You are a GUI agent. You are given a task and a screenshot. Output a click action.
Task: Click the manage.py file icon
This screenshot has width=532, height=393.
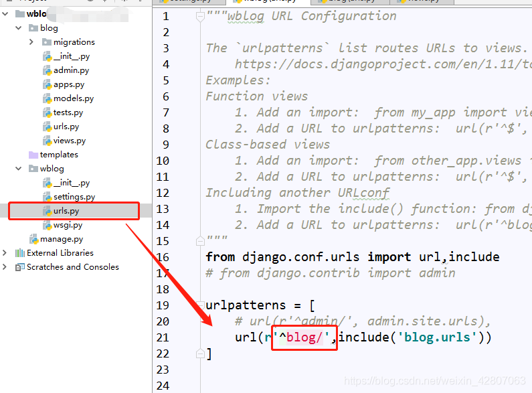34,239
